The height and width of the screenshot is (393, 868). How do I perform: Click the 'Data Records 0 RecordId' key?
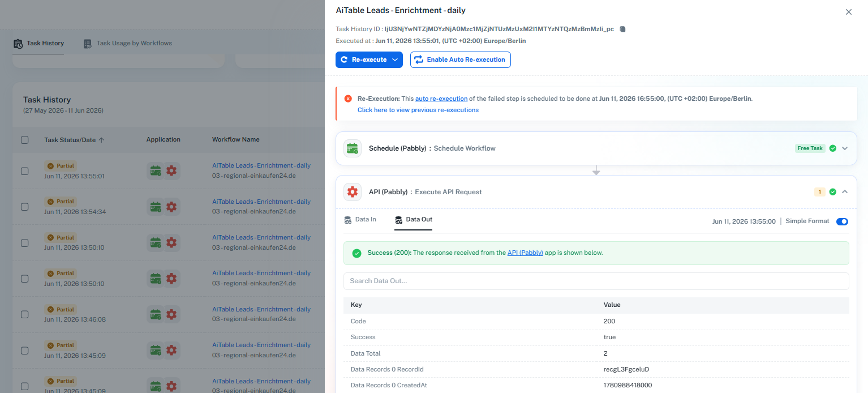click(x=387, y=370)
